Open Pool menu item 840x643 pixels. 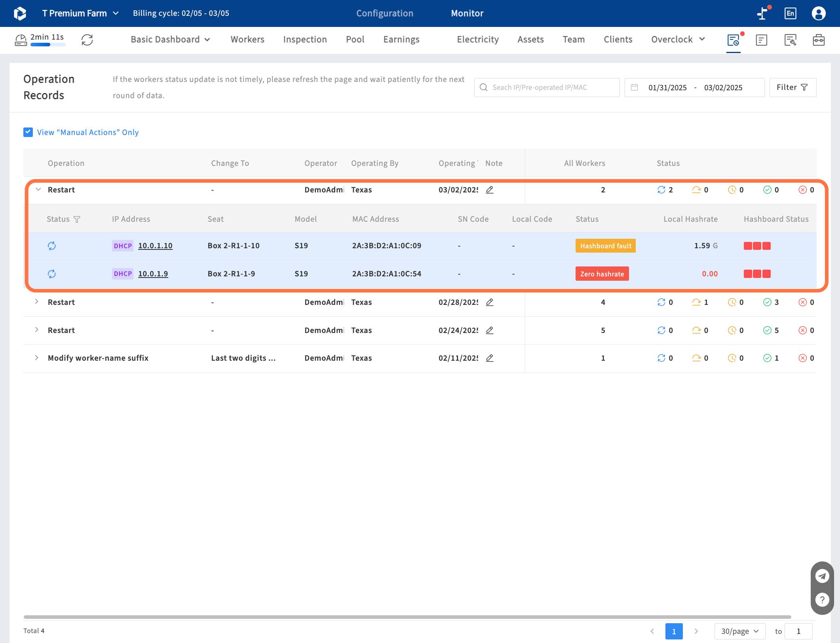[355, 40]
